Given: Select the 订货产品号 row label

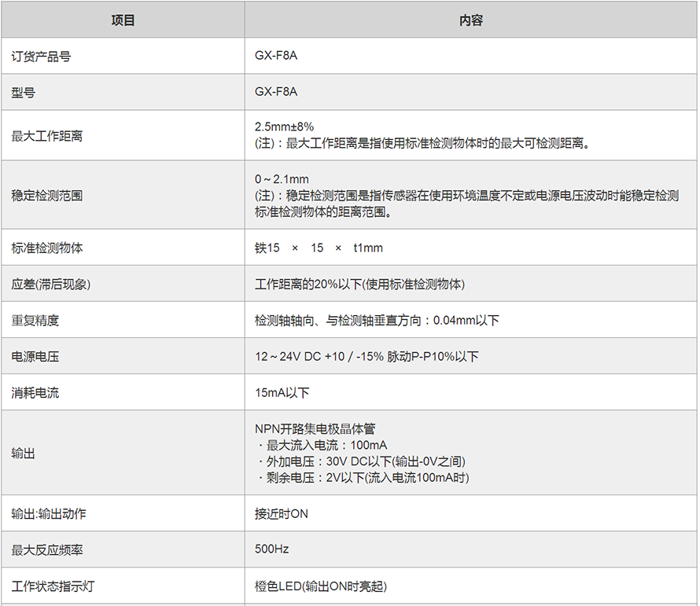Looking at the screenshot, I should [41, 57].
